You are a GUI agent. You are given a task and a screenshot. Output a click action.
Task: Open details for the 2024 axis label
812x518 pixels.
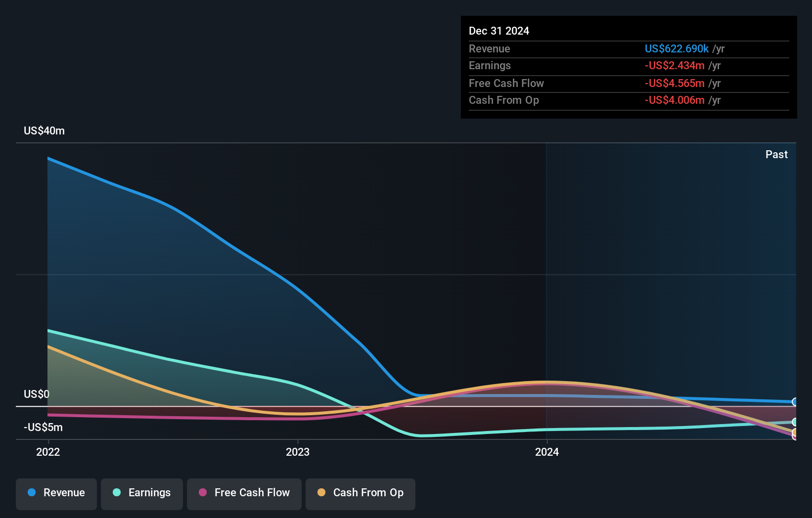tap(546, 452)
